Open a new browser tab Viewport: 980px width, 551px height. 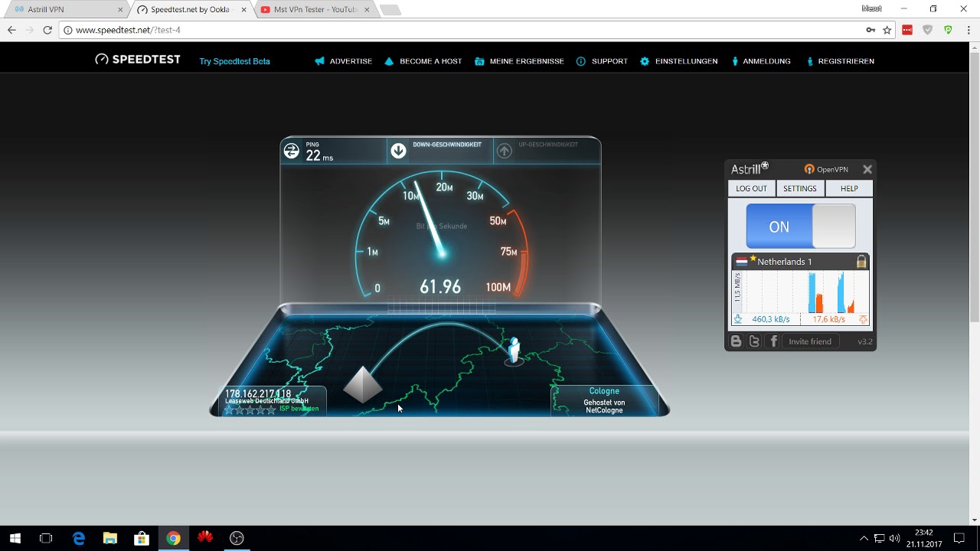[x=390, y=10]
